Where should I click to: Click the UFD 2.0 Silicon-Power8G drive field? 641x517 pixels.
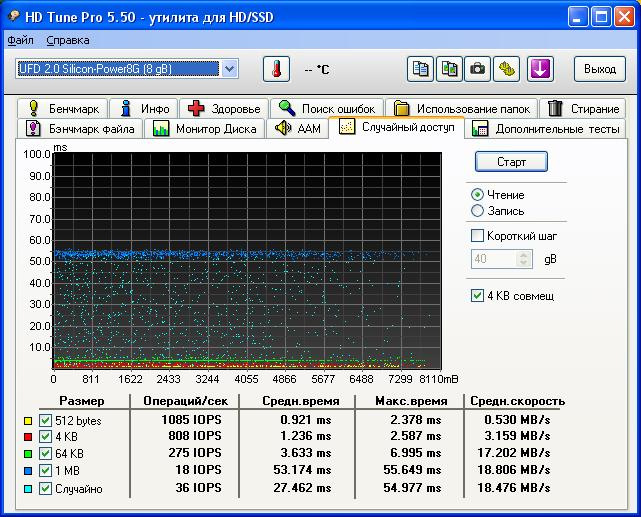[118, 69]
